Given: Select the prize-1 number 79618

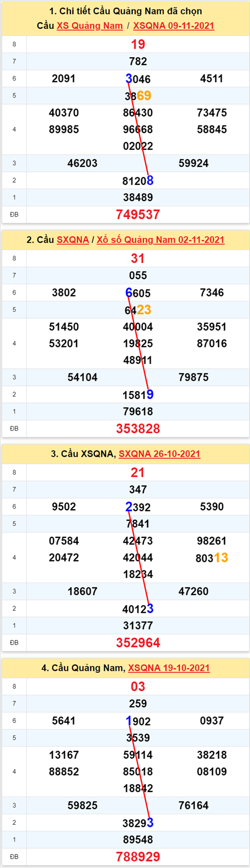Looking at the screenshot, I should [138, 411].
